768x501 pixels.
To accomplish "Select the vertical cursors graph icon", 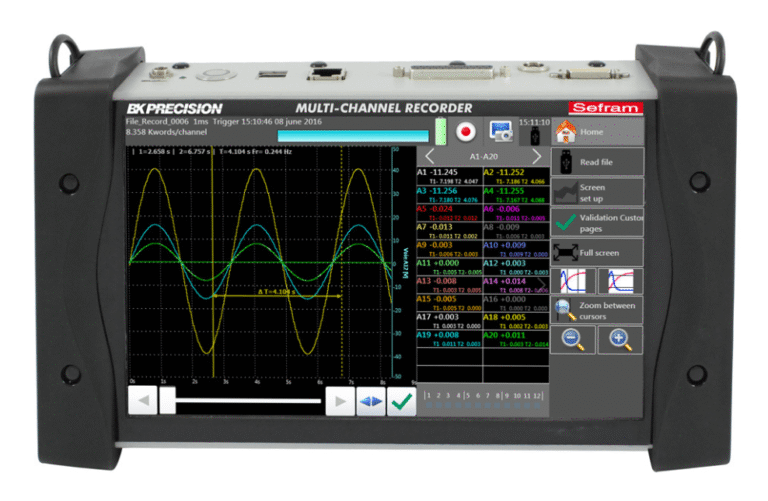I will point(573,281).
